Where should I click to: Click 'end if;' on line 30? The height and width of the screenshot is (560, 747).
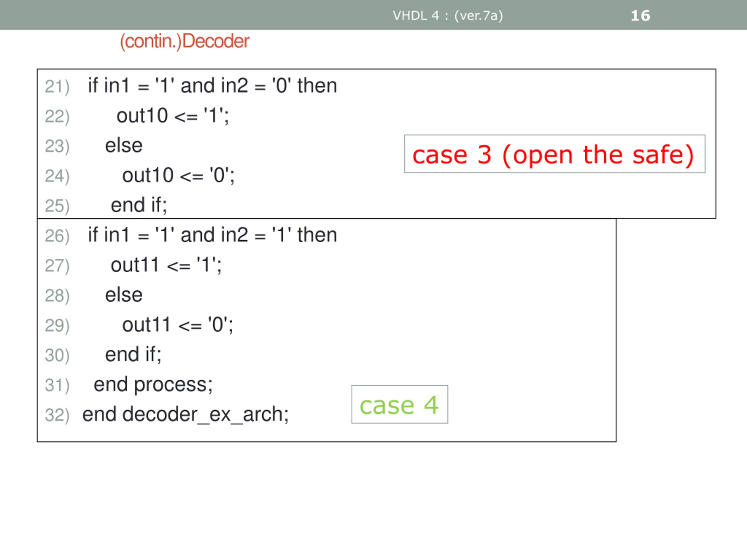(x=133, y=354)
